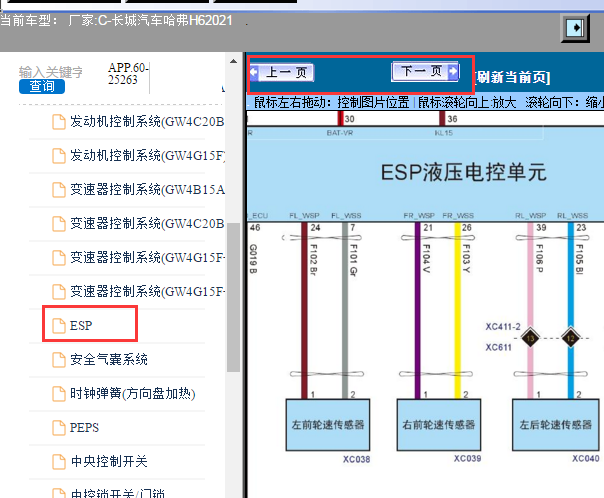The width and height of the screenshot is (604, 498).
Task: Open 变速器控制系统(GW4C20B) entry
Action: tap(147, 223)
